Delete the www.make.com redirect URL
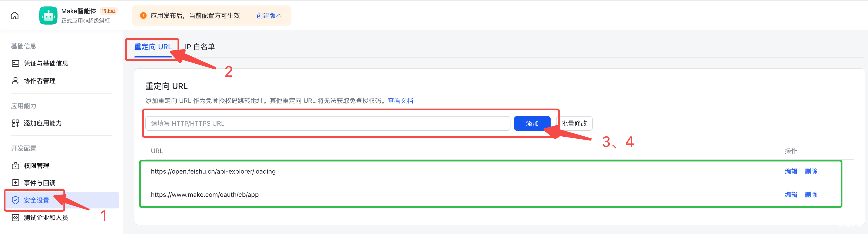 811,195
